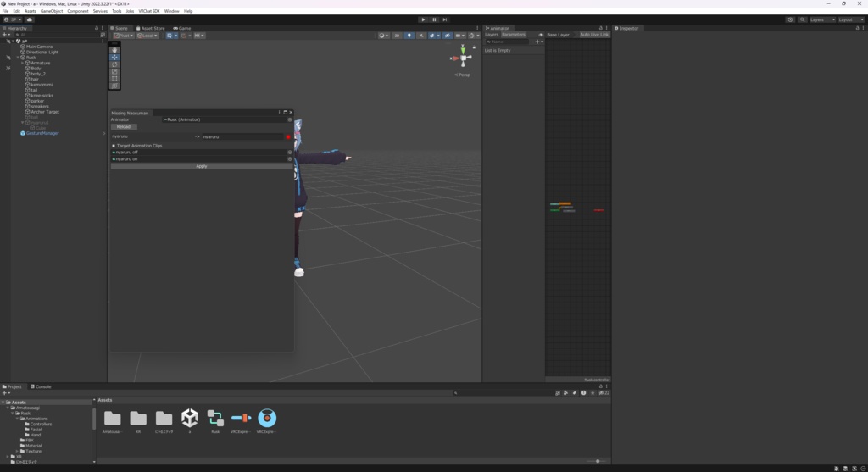
Task: Open object picker for nyaruru off clip
Action: click(290, 153)
